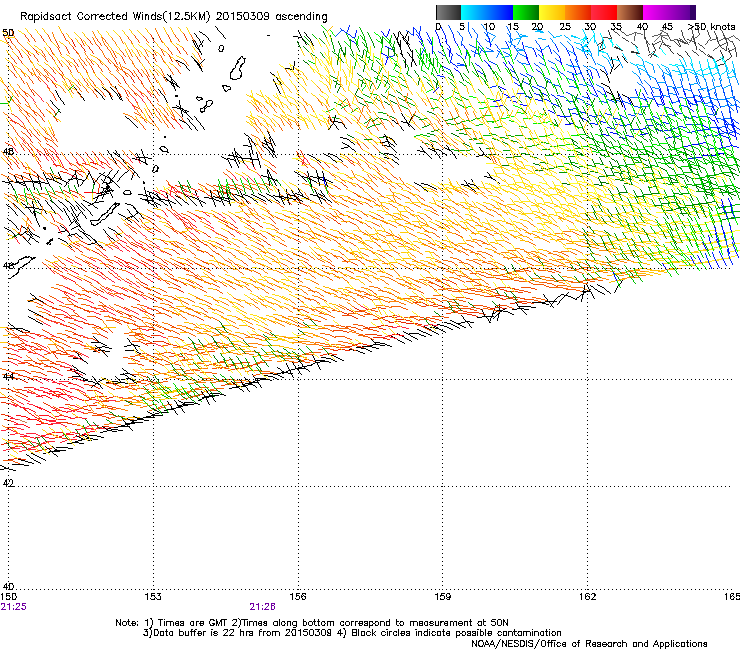740x650 pixels.
Task: Click the '162' longitude axis label
Action: point(588,597)
